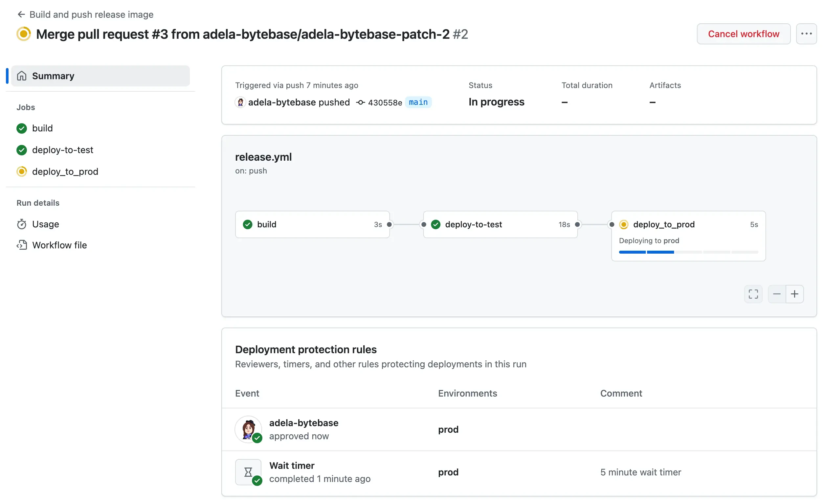Open the three-dot more options menu
The width and height of the screenshot is (825, 504).
pyautogui.click(x=806, y=34)
